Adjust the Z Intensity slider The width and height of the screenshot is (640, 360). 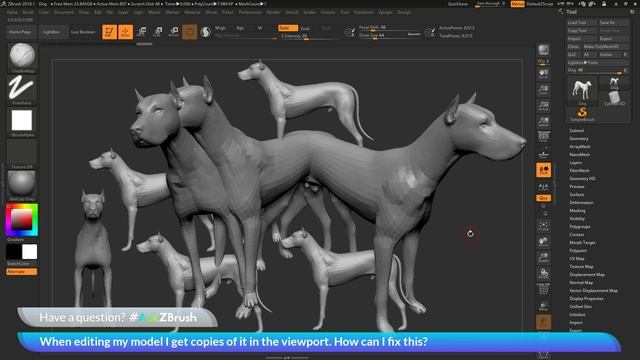tap(309, 36)
